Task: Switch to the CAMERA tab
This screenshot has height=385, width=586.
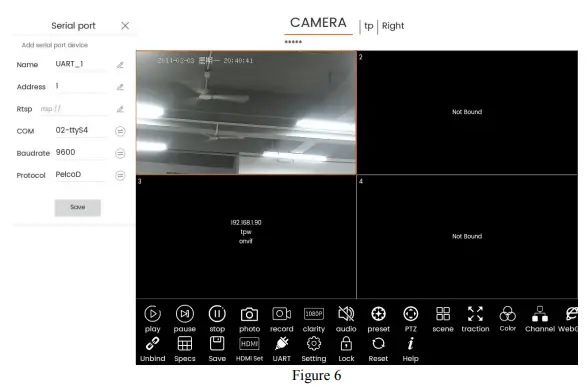Action: tap(318, 23)
